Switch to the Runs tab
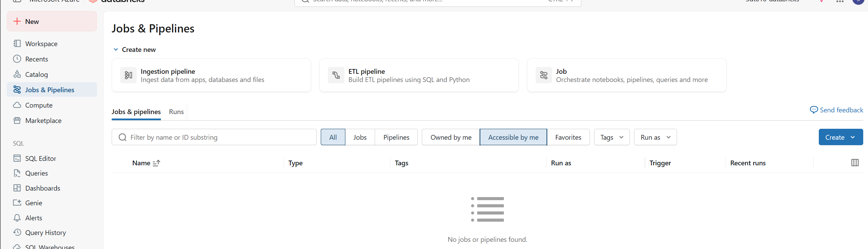 point(176,112)
